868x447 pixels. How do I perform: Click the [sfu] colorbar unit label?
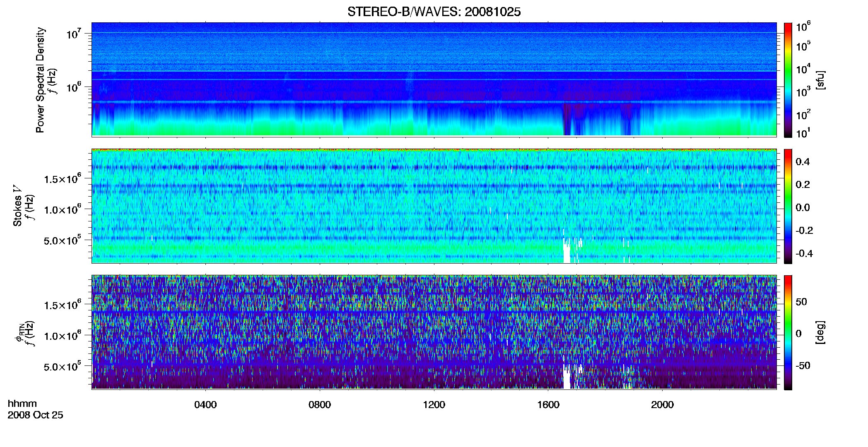(x=820, y=80)
